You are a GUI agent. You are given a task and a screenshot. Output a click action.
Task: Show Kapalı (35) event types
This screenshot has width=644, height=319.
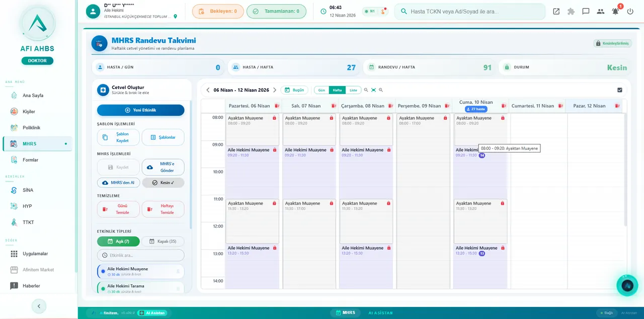click(x=163, y=242)
